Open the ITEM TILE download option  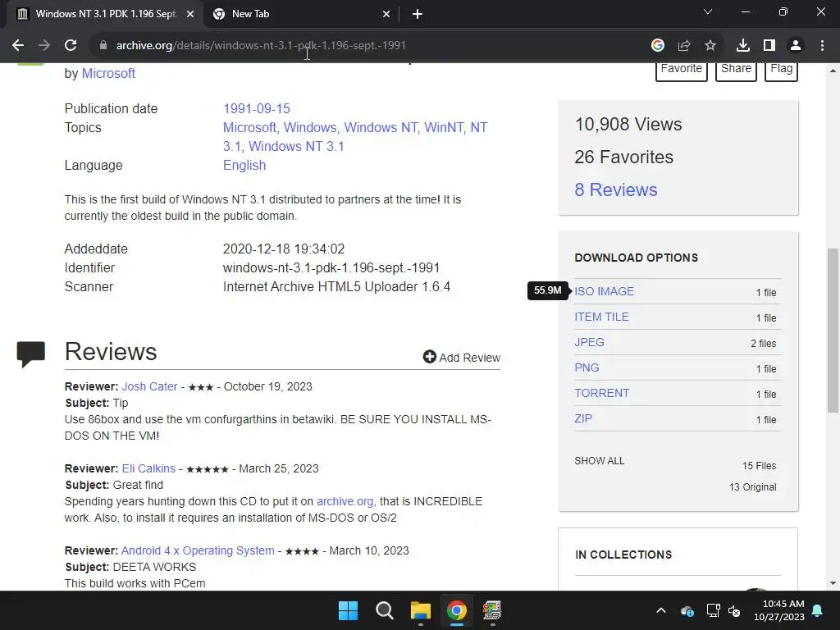click(x=601, y=317)
